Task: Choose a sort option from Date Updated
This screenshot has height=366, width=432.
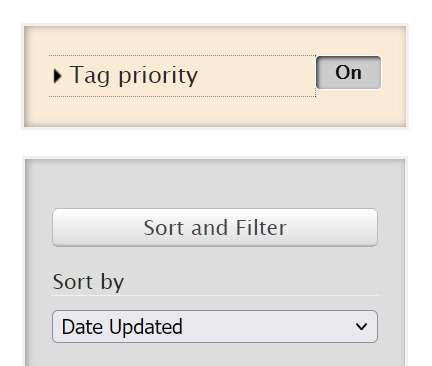Action: click(215, 327)
